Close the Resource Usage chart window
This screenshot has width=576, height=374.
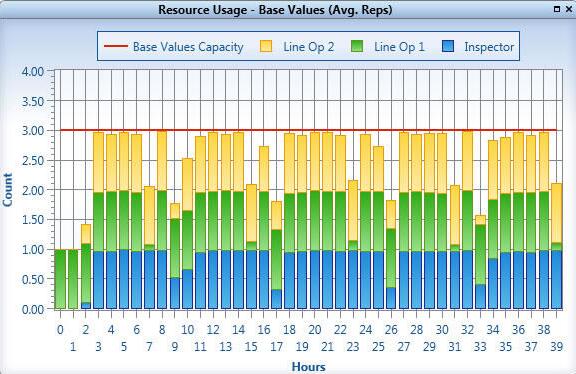569,9
